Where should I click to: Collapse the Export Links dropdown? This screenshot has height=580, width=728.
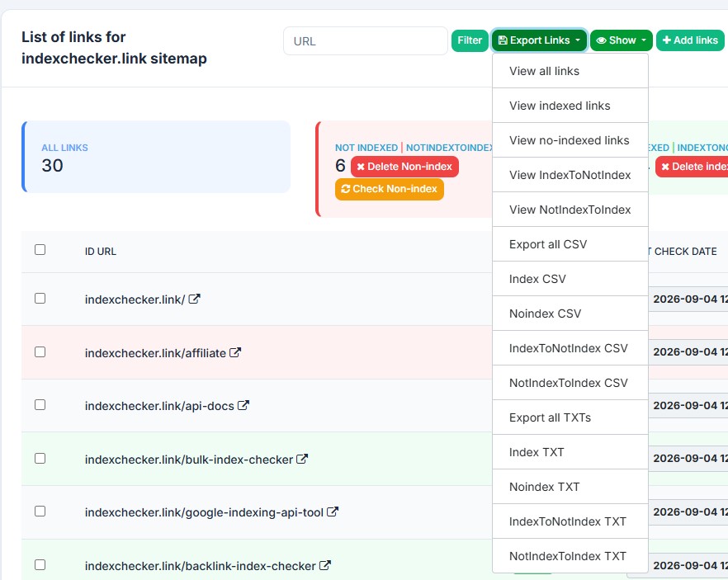539,40
